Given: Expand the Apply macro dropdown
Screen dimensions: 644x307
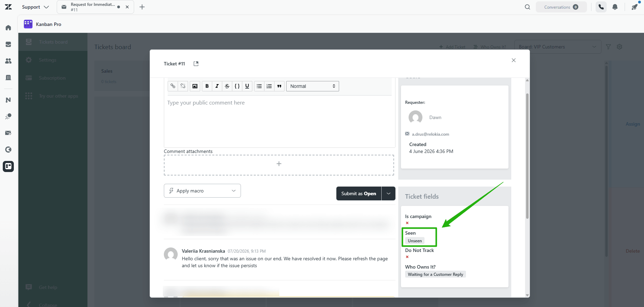Looking at the screenshot, I should [202, 191].
